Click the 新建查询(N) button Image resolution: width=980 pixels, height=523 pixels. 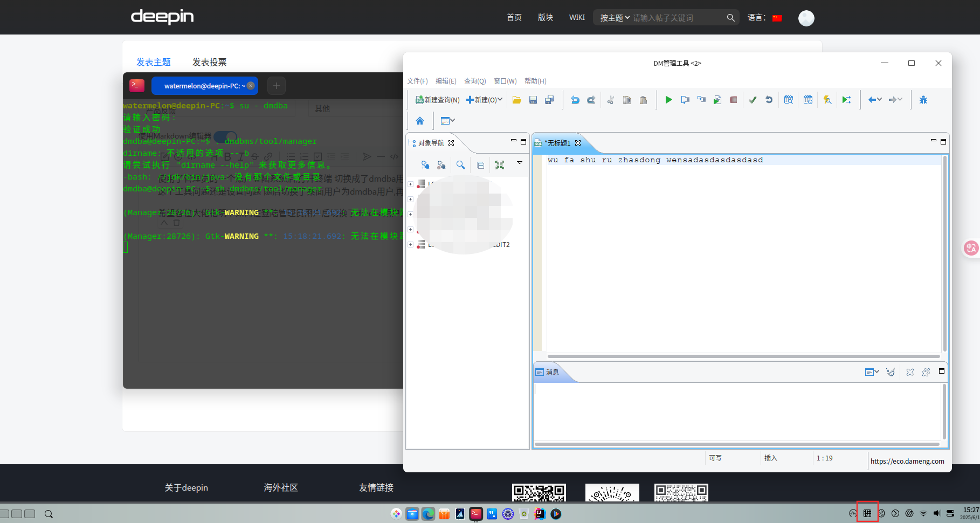(437, 100)
